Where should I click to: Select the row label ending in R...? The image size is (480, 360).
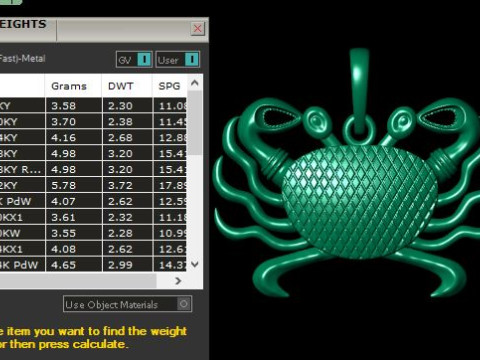[x=22, y=169]
